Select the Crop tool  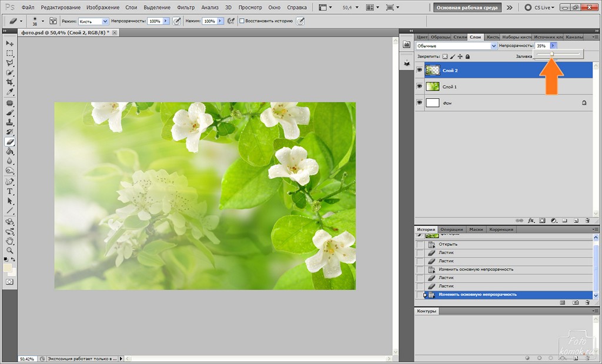tap(10, 82)
